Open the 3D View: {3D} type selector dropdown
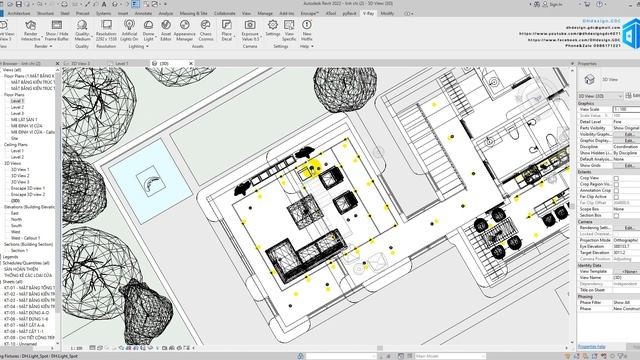The width and height of the screenshot is (640, 360). tap(600, 96)
